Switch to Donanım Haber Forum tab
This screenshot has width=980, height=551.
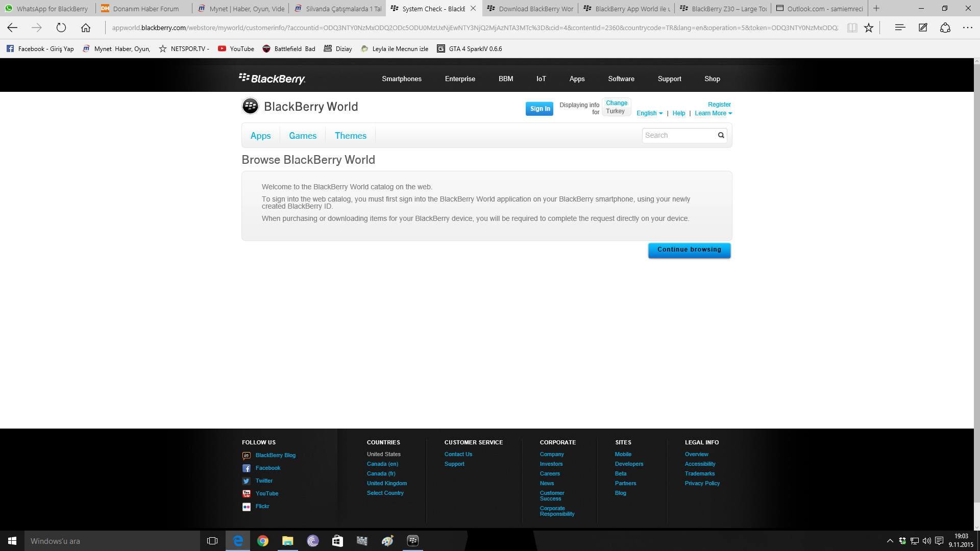[144, 8]
